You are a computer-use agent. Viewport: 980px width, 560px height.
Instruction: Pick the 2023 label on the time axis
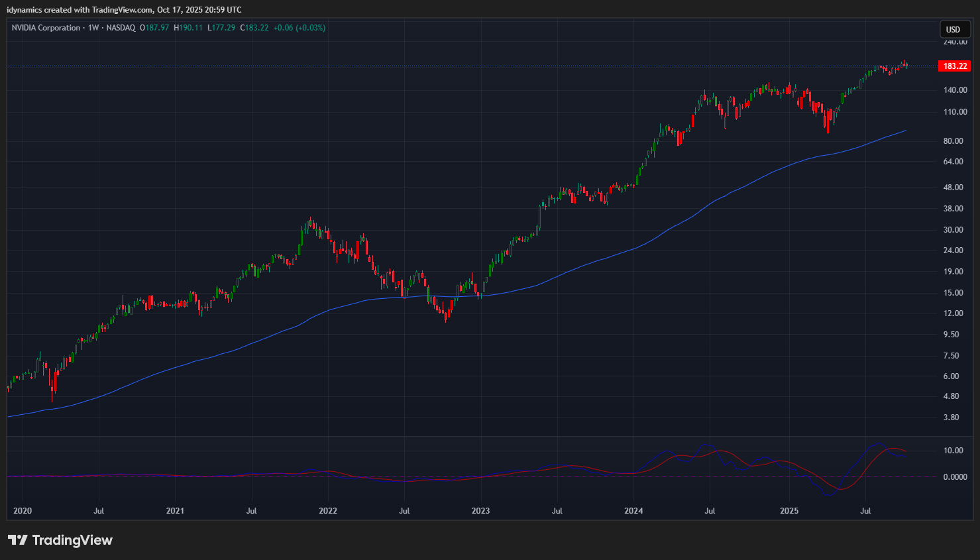coord(480,511)
